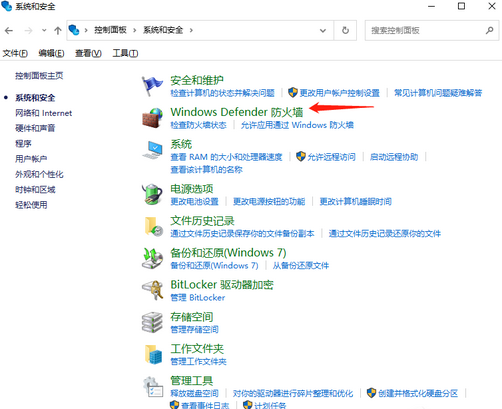Open the Windows Defender 防火墙 heading
The height and width of the screenshot is (409, 502).
point(237,112)
